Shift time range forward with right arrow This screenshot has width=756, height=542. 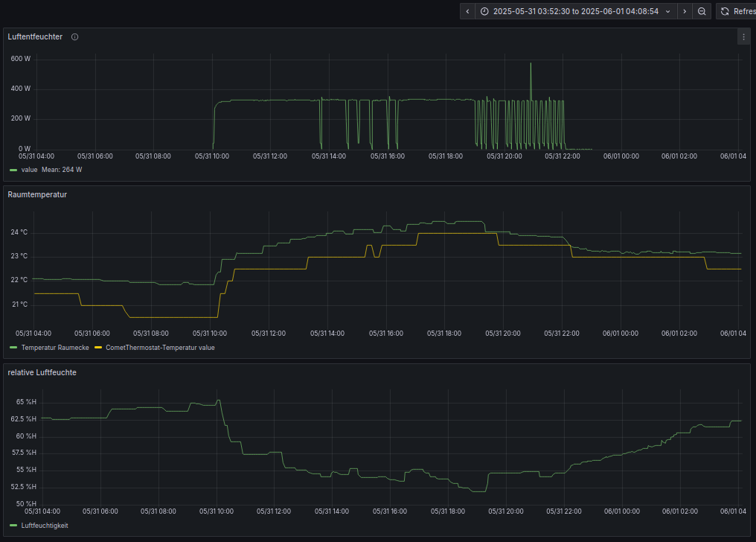pyautogui.click(x=685, y=11)
